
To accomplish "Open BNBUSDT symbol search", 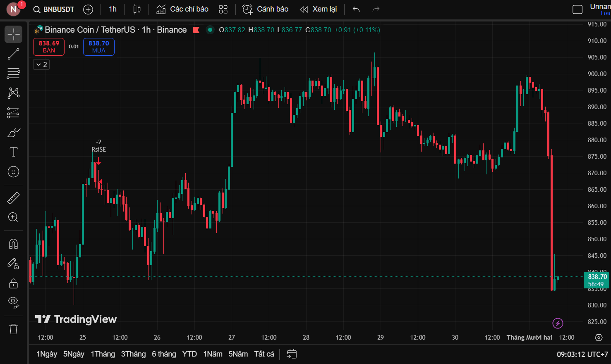I will point(53,10).
